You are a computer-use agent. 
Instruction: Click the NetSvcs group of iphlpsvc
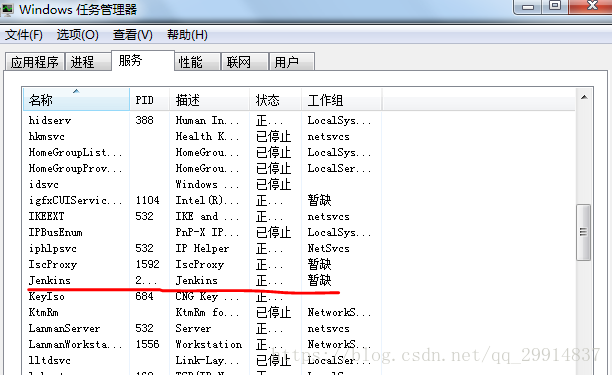pyautogui.click(x=329, y=248)
